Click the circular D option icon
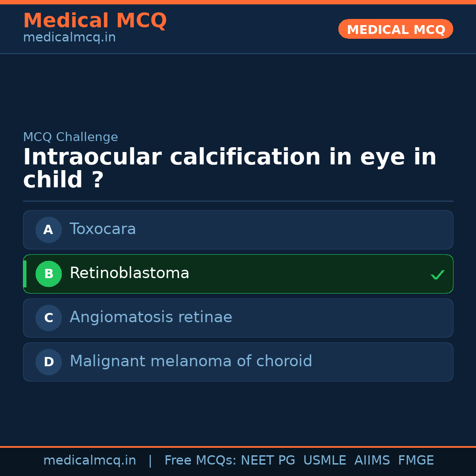This screenshot has height=476, width=476. coord(48,362)
